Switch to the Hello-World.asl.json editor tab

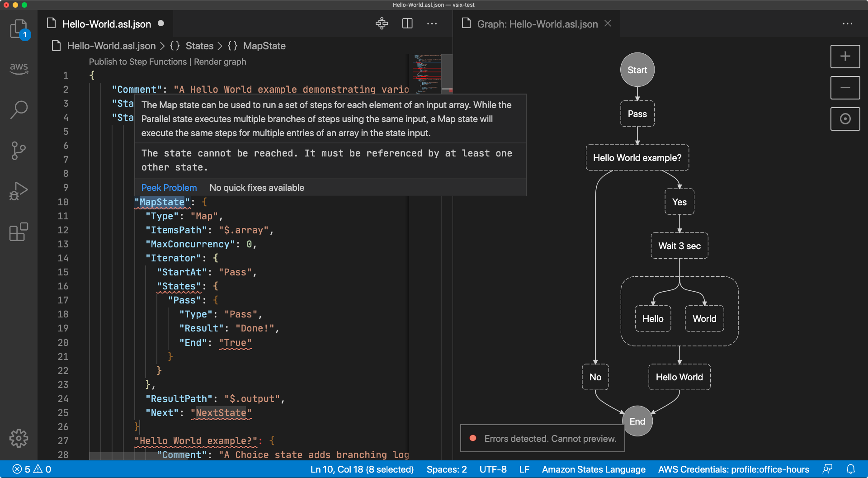click(x=106, y=24)
